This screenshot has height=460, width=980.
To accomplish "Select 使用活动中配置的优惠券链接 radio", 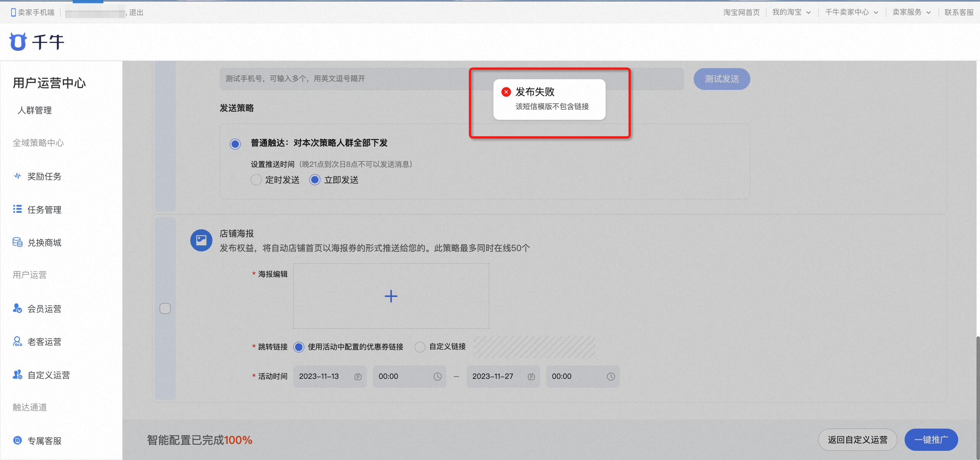I will [299, 347].
